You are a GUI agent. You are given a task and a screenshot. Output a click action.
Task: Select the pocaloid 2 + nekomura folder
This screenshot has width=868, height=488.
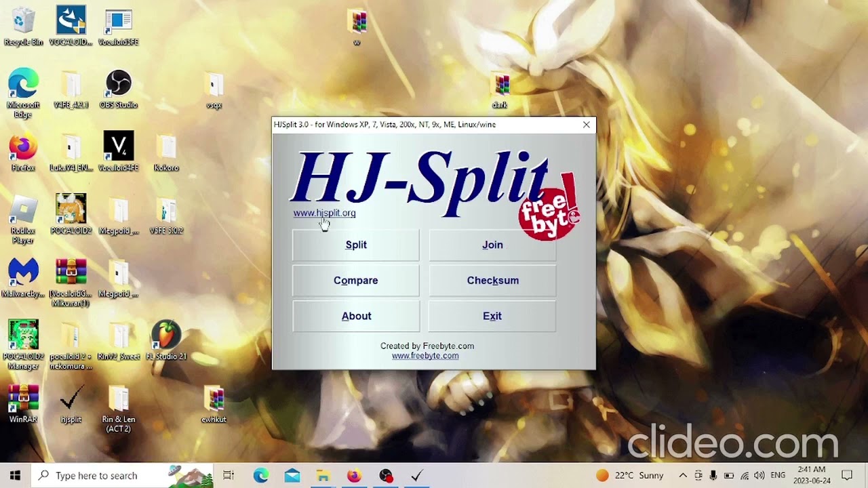pos(71,346)
